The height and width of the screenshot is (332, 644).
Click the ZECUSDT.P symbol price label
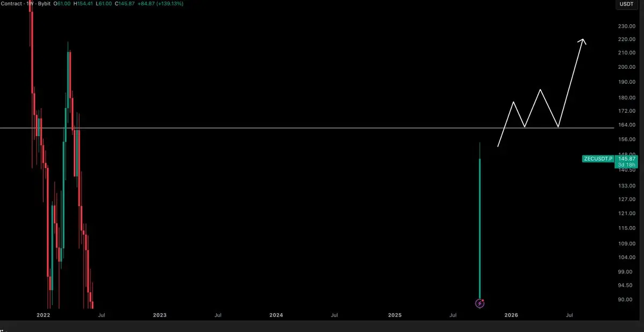[x=598, y=159]
